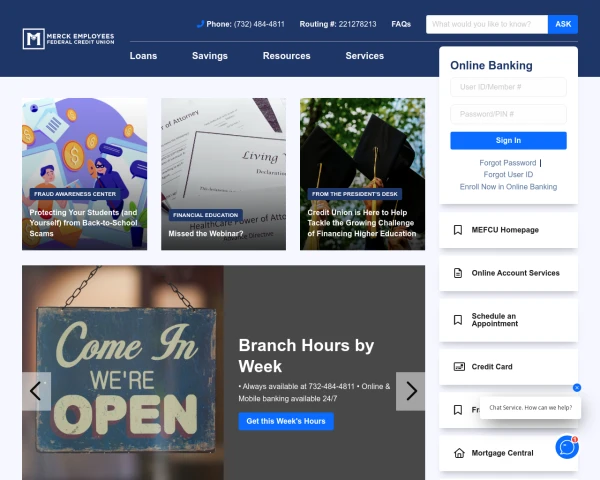Screen dimensions: 600x480
Task: Open the Loans menu
Action: click(x=143, y=56)
